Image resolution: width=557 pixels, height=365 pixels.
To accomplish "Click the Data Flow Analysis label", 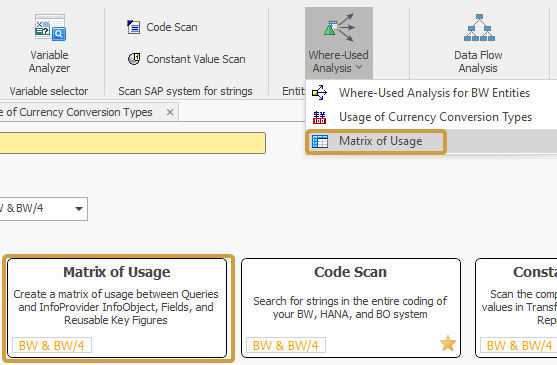I will pos(478,61).
